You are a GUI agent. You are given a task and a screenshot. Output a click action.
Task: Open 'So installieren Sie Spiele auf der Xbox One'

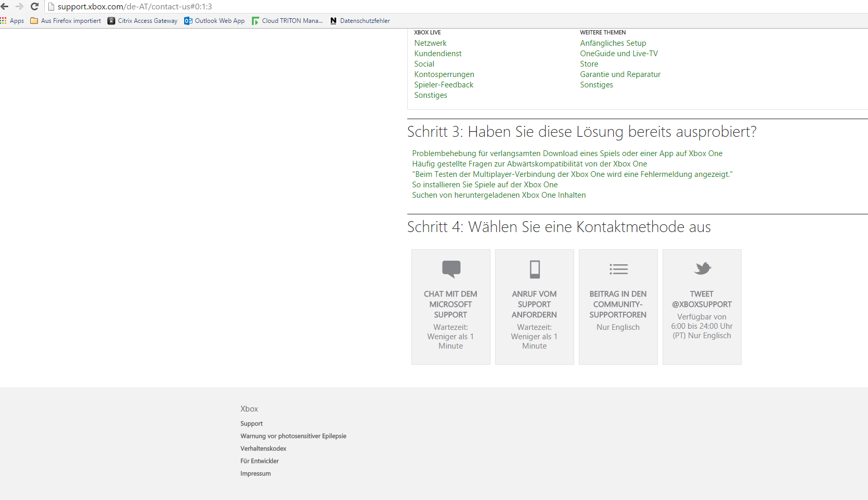pos(485,185)
